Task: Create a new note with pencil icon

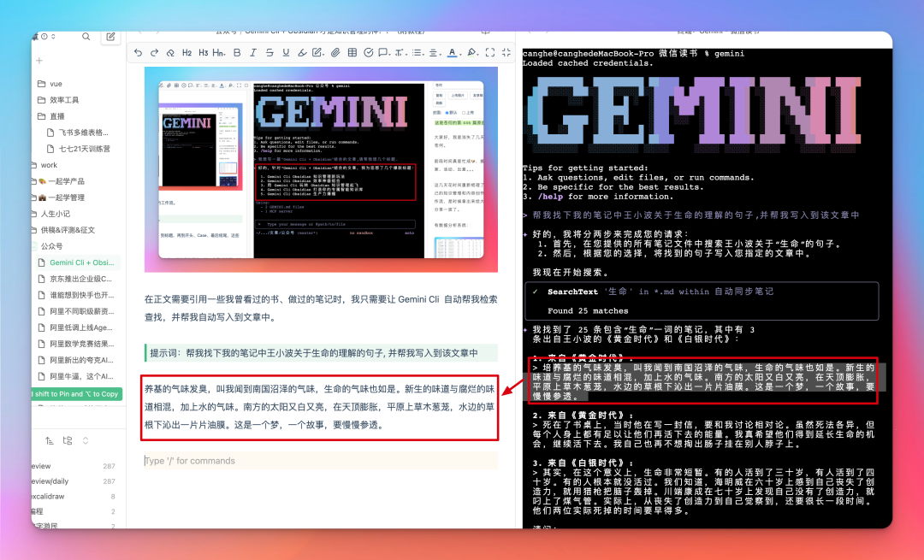Action: click(x=110, y=37)
